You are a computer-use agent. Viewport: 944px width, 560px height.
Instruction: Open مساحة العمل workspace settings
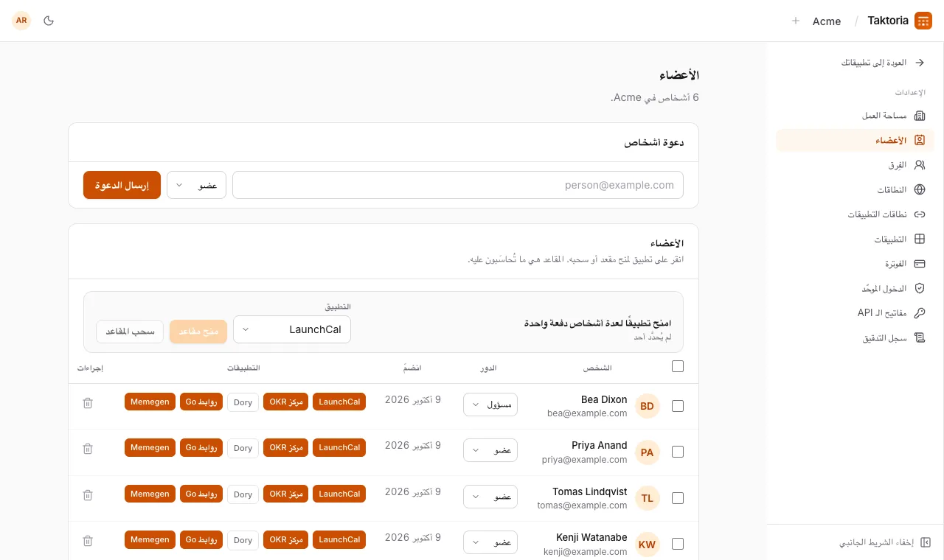point(855,116)
